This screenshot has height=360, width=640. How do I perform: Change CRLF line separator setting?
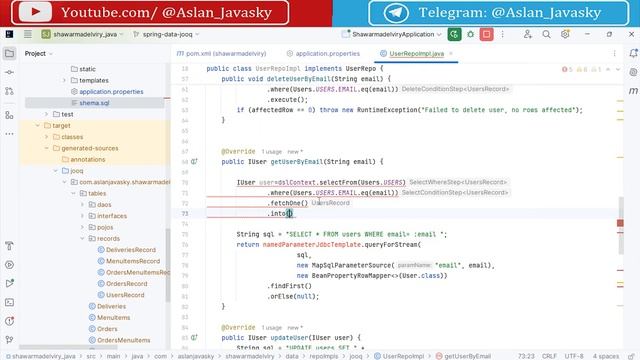click(x=549, y=356)
